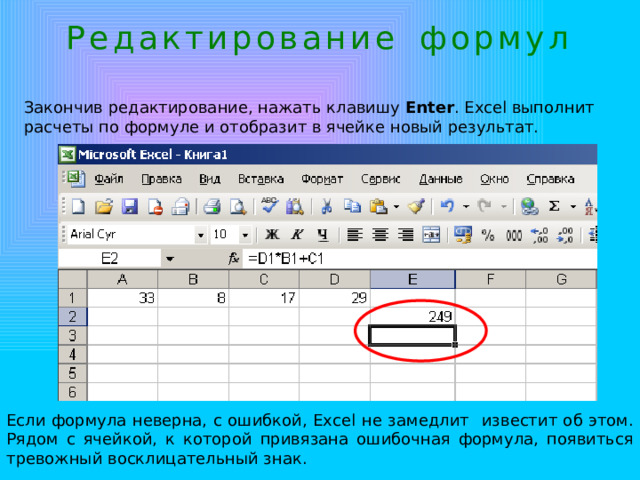Click the Research books icon
The height and width of the screenshot is (480, 640).
click(294, 207)
